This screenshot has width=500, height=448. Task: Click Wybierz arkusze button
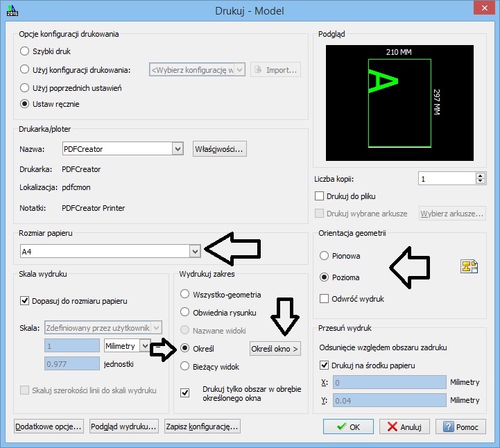click(x=452, y=214)
